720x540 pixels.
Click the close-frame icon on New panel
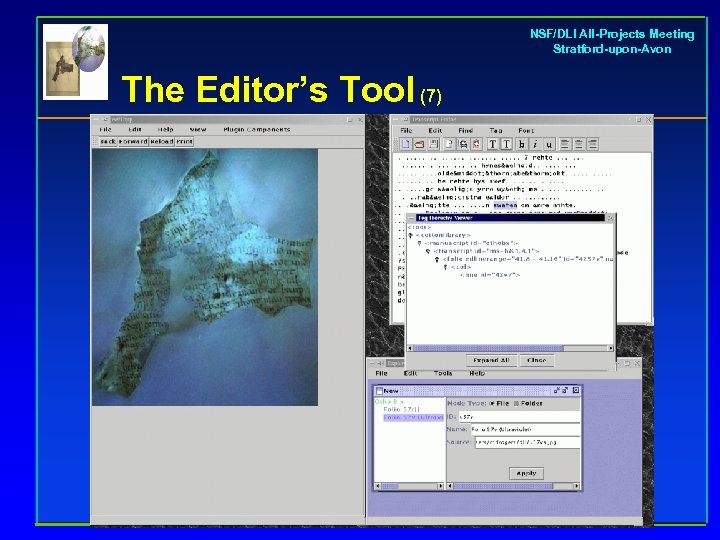pos(576,390)
